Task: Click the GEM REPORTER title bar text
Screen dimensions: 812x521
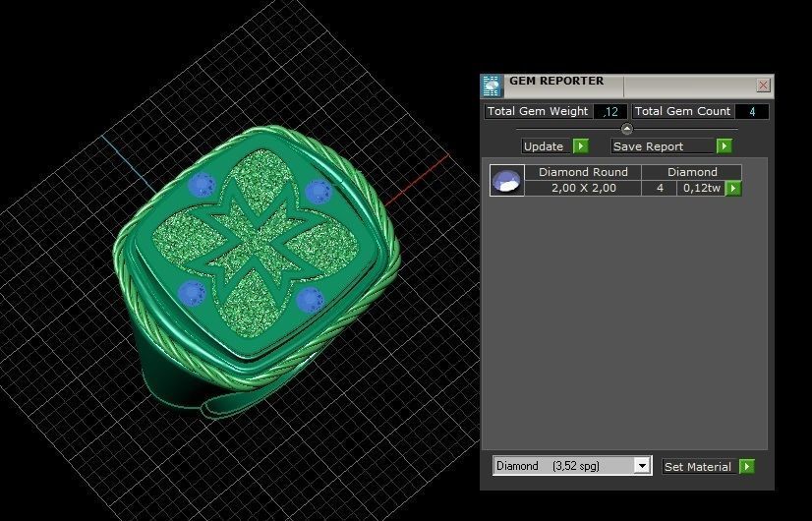Action: (x=556, y=81)
